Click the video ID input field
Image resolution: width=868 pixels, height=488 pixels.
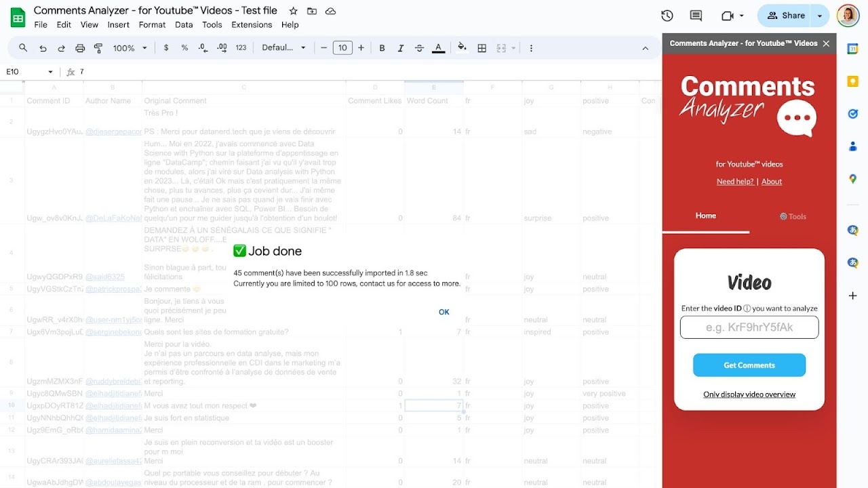749,327
